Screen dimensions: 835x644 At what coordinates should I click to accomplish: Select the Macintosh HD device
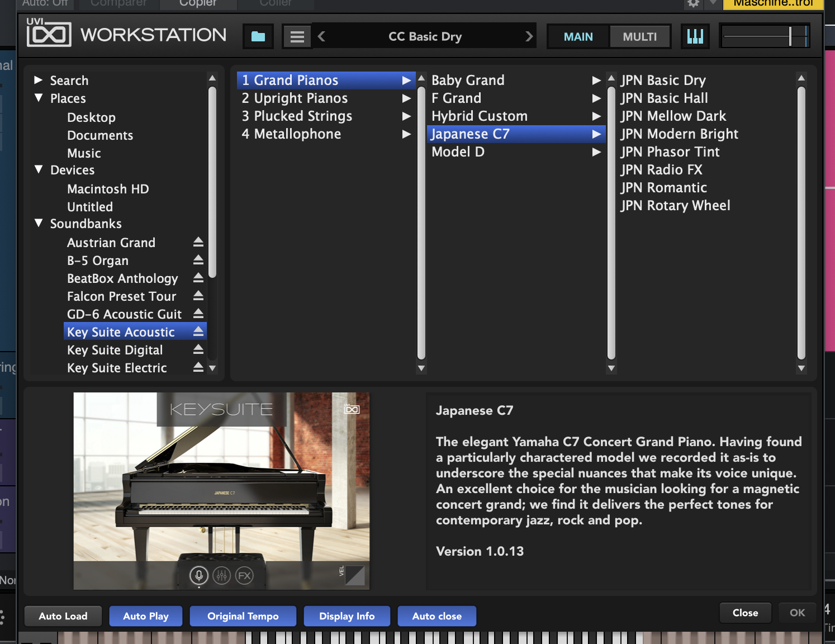108,189
